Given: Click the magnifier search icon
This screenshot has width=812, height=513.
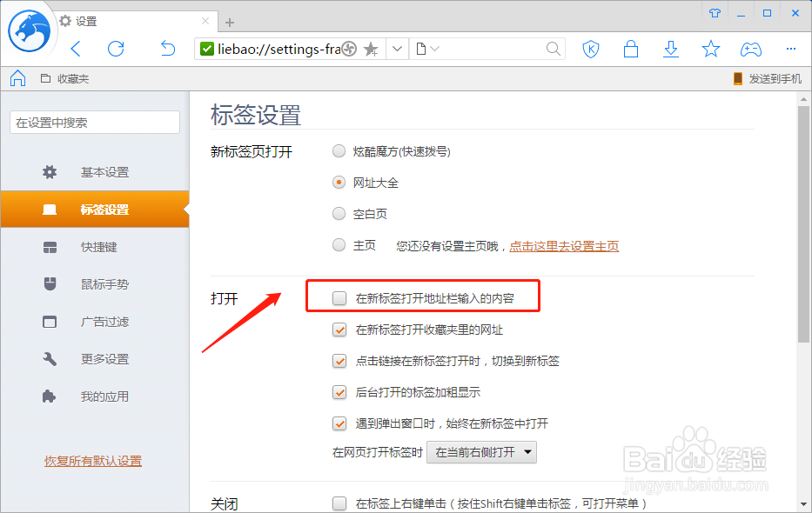Looking at the screenshot, I should 553,50.
